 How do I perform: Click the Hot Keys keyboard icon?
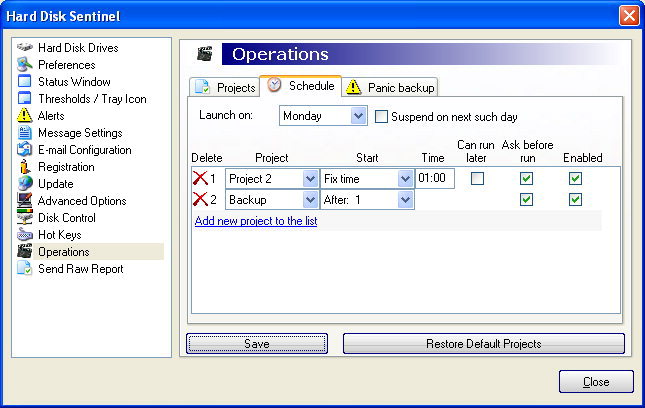tap(25, 234)
